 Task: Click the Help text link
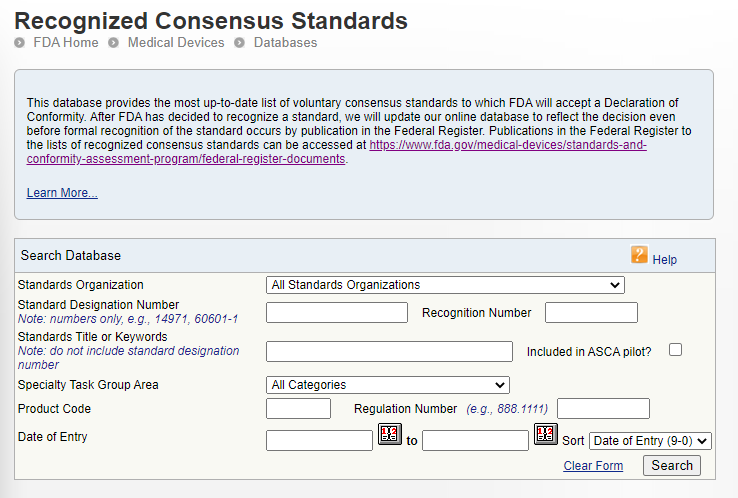click(664, 260)
